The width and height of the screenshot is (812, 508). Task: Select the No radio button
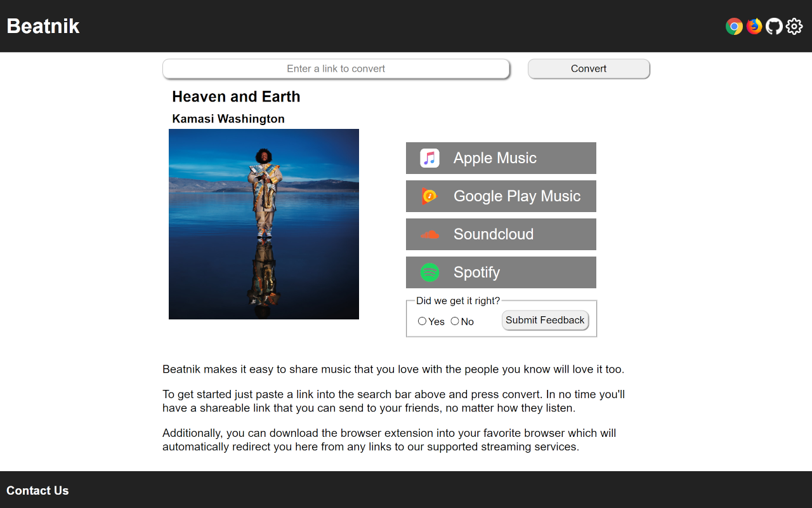(x=454, y=321)
